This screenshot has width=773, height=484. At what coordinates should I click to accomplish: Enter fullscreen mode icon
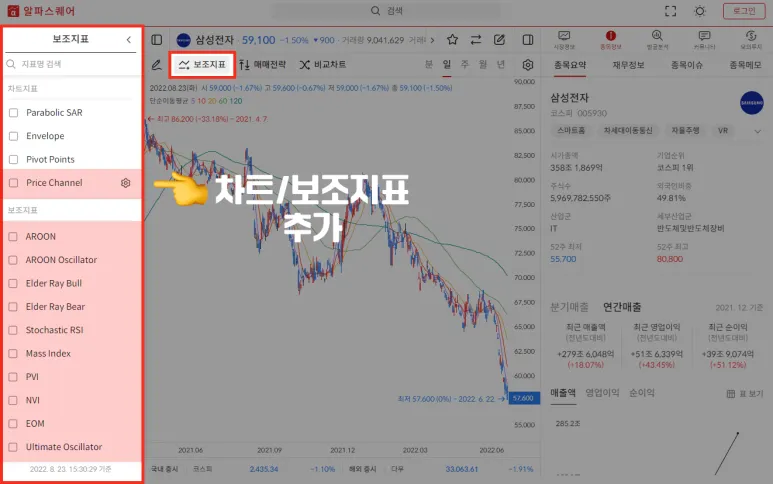click(x=670, y=11)
